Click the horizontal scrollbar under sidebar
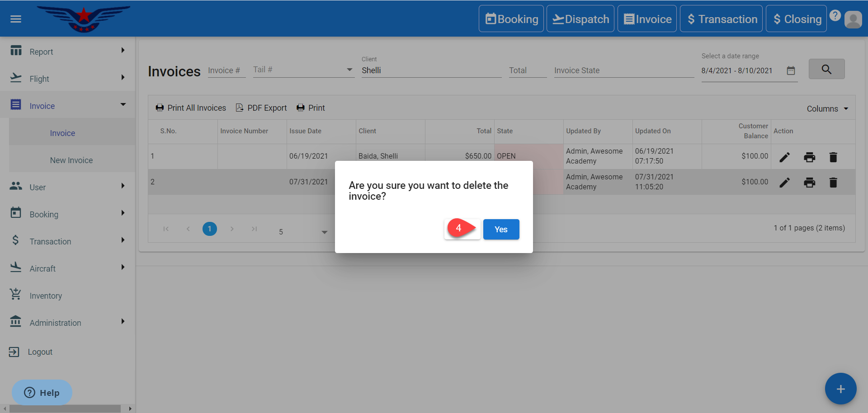Image resolution: width=868 pixels, height=413 pixels. pyautogui.click(x=66, y=408)
